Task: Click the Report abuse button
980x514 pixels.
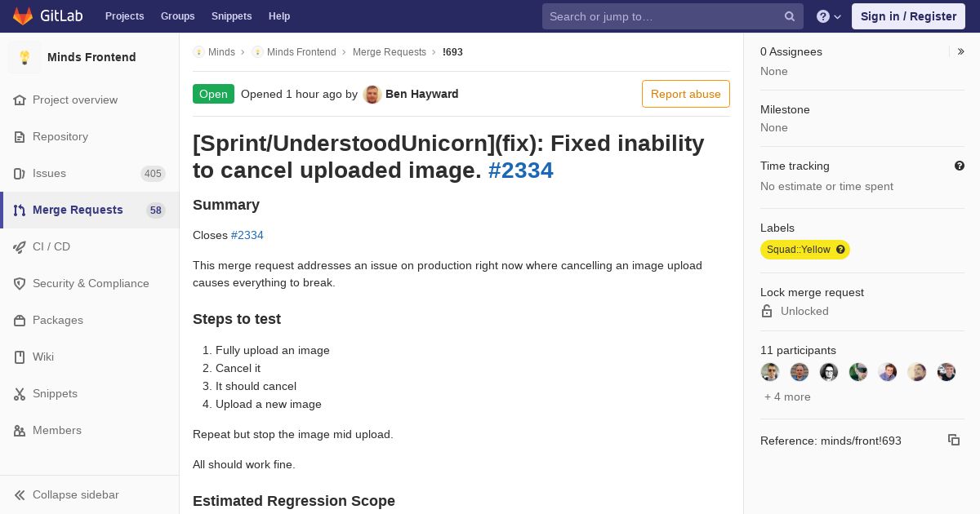Action: 686,94
